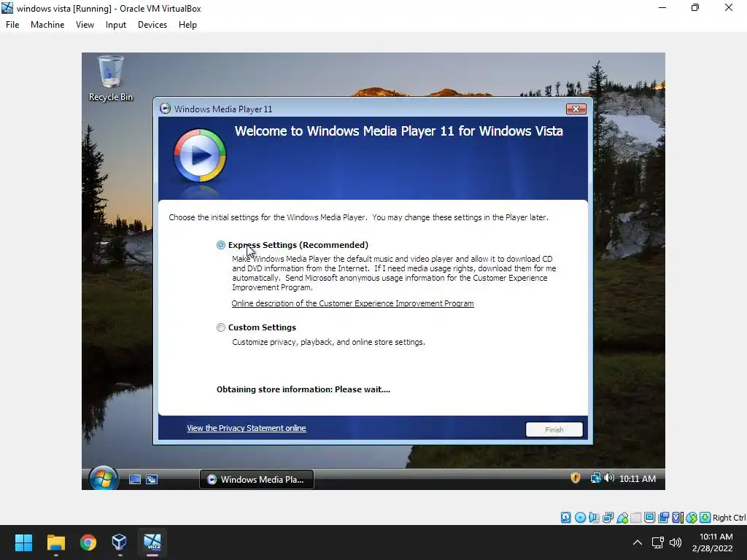Click 'Obtaining store information: Please wait....' text

coord(303,389)
